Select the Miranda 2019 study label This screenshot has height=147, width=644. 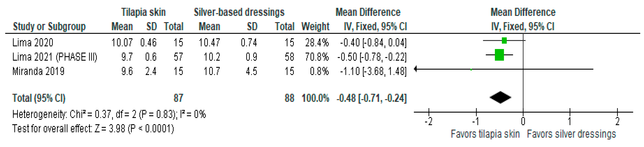(x=38, y=71)
